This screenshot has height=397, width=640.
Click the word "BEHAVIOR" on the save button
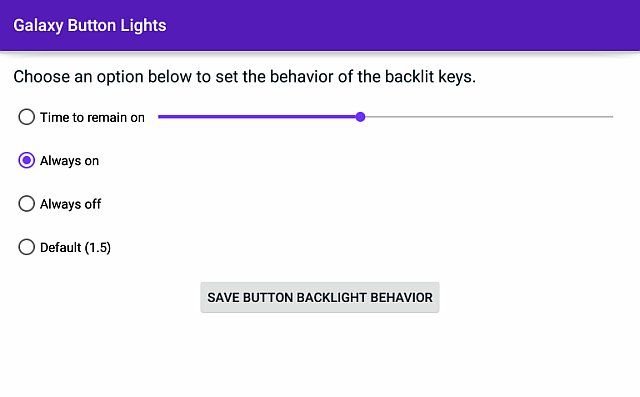401,297
